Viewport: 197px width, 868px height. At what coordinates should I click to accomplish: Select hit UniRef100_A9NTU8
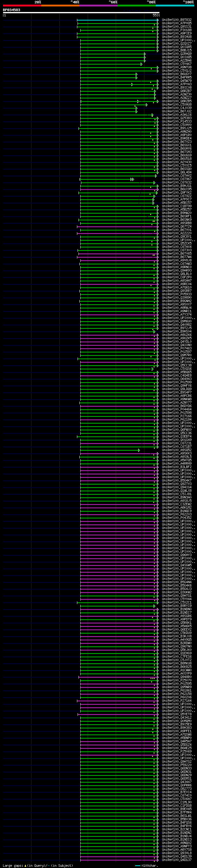176,67
